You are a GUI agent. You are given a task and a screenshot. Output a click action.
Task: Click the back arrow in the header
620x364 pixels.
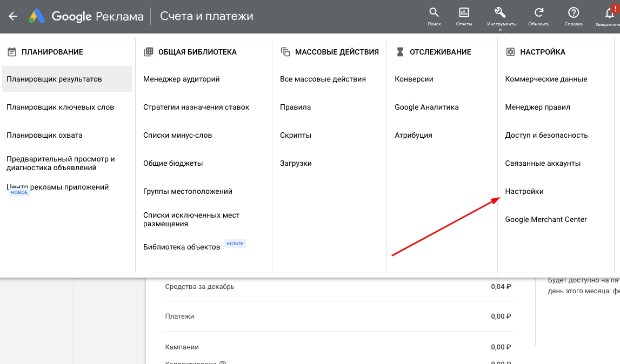[13, 16]
